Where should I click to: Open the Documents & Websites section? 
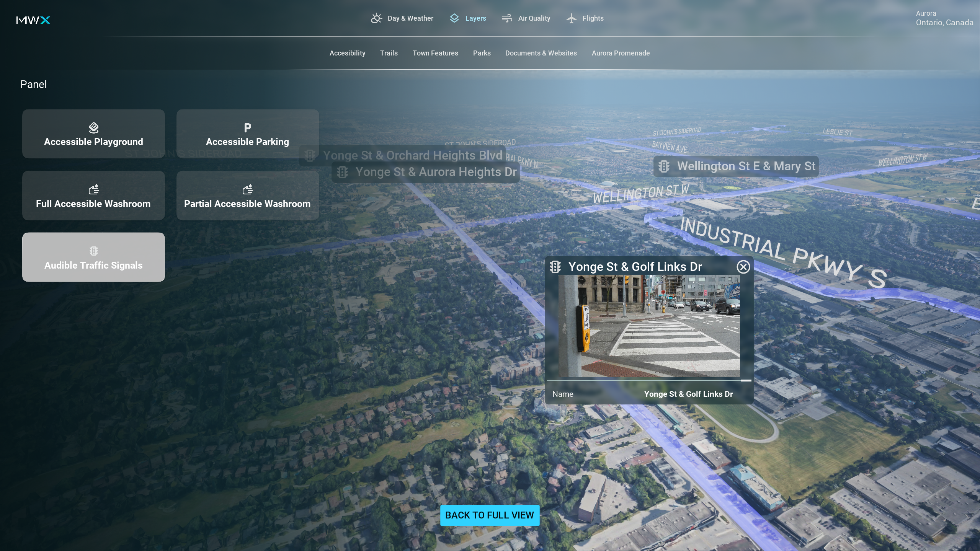click(541, 53)
